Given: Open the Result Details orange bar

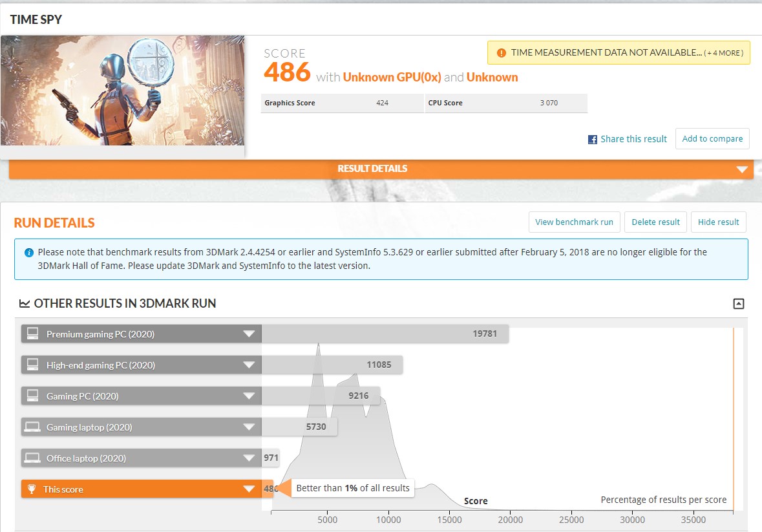Looking at the screenshot, I should click(x=381, y=169).
